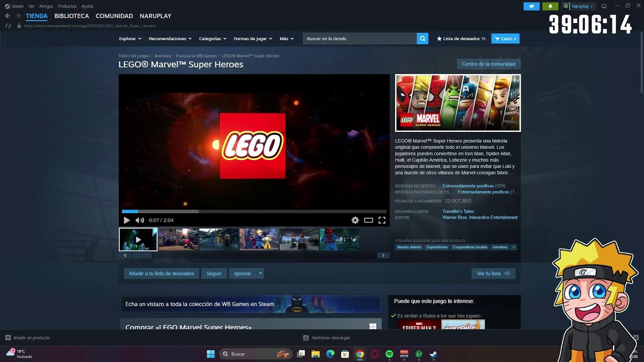Open Spotify from the taskbar
The width and height of the screenshot is (644, 362).
pos(389,354)
